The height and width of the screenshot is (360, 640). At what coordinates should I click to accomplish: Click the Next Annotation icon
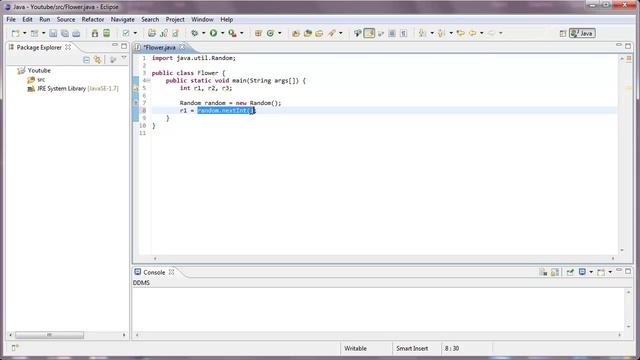click(x=422, y=33)
